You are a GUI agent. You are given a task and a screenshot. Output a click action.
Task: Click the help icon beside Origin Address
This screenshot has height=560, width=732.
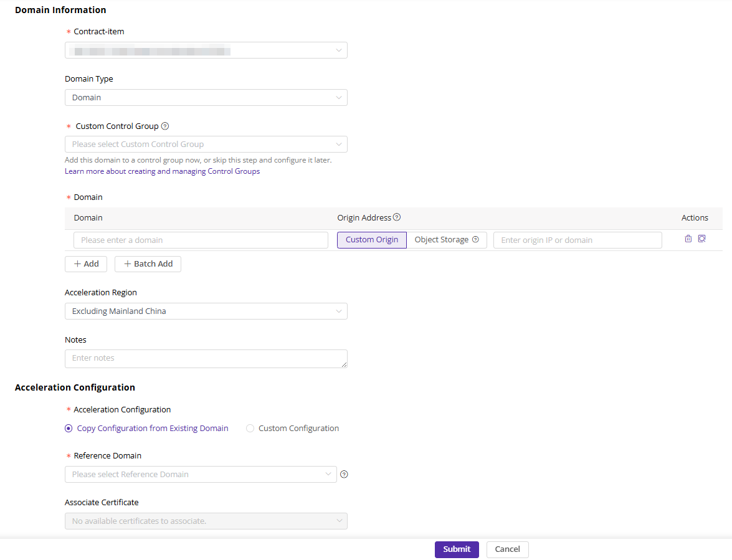[397, 217]
